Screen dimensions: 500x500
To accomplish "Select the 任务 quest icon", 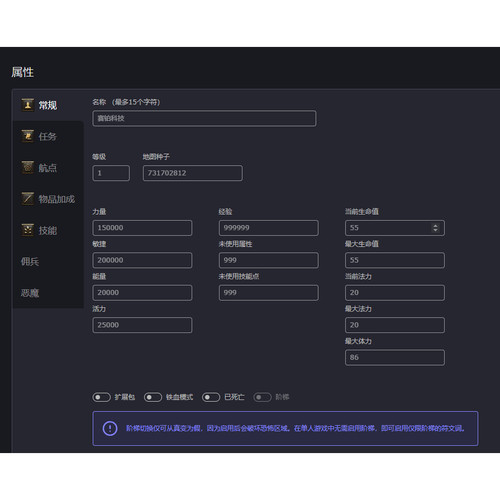I will [x=28, y=136].
